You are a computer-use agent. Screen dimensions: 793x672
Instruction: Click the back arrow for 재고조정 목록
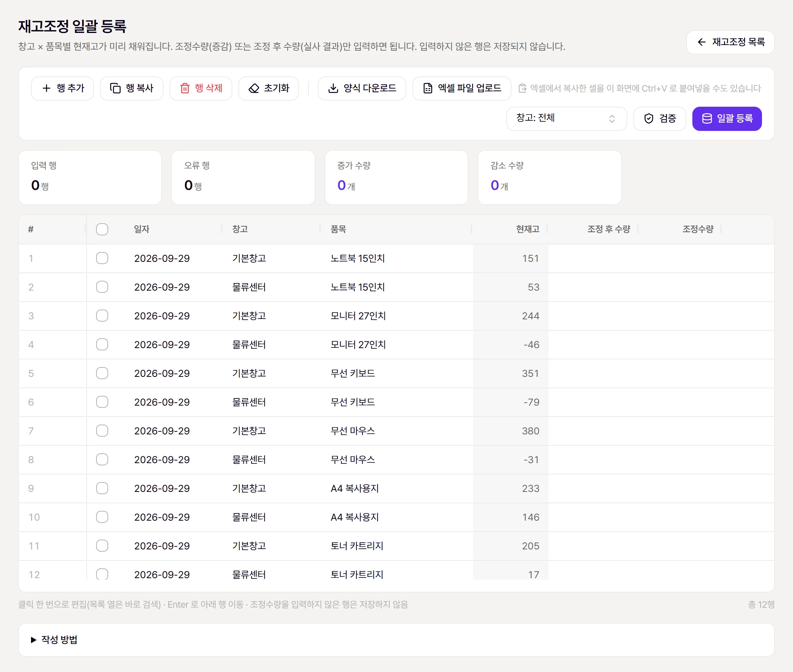point(701,42)
